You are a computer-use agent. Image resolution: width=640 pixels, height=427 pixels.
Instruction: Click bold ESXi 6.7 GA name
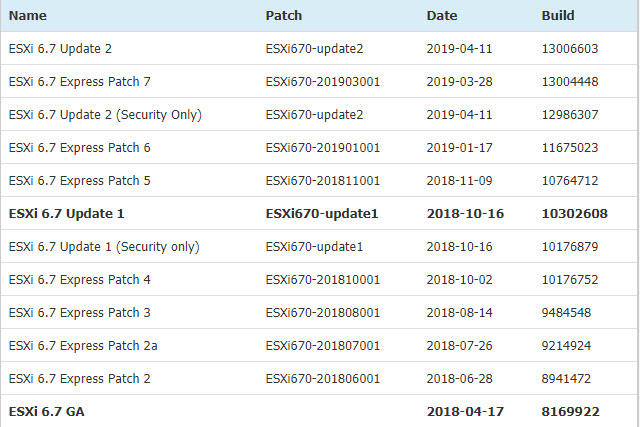(x=47, y=411)
